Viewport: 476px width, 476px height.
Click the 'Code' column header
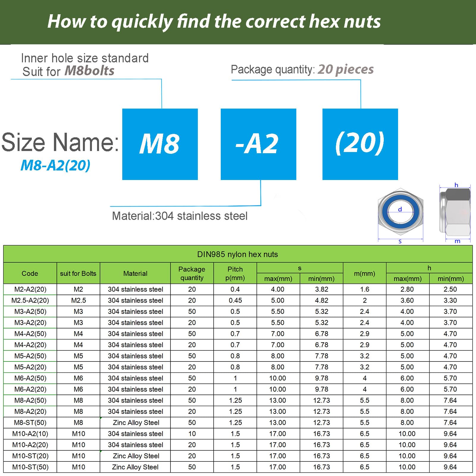coord(30,273)
